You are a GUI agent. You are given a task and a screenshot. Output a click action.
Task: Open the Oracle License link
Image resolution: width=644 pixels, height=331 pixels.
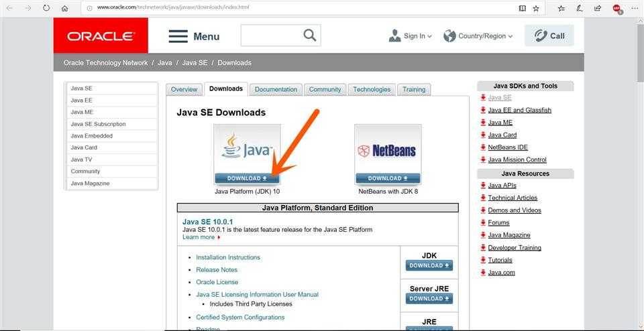pyautogui.click(x=217, y=282)
